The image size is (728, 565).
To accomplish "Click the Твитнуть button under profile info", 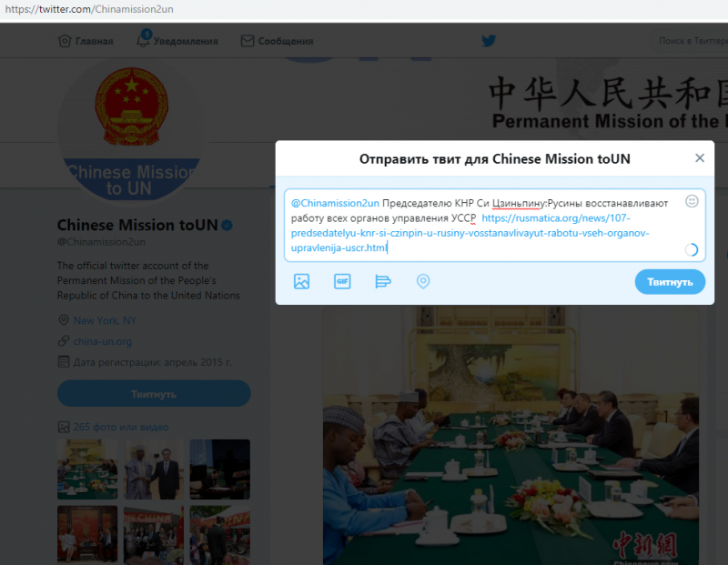I will (154, 394).
